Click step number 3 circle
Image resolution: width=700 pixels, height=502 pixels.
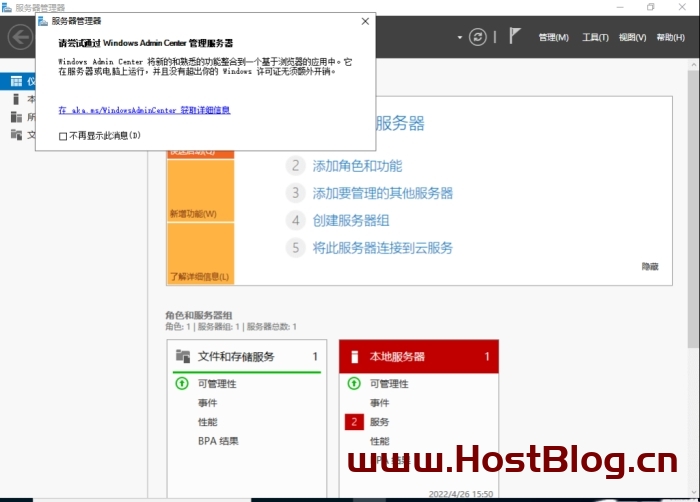296,193
